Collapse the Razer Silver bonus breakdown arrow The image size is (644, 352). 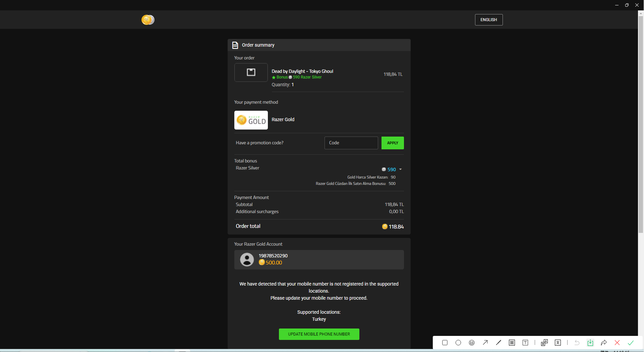click(x=400, y=169)
